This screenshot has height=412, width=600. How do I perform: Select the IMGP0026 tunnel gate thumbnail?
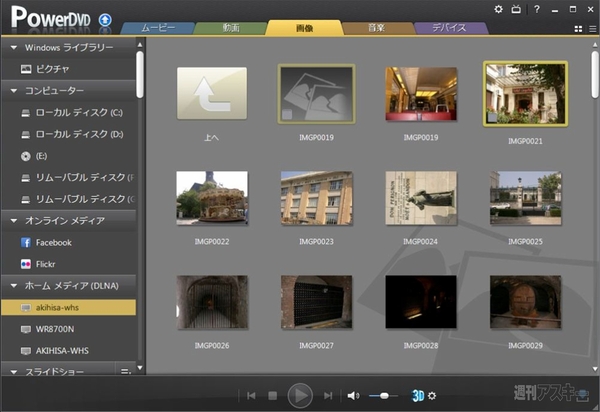pos(212,302)
